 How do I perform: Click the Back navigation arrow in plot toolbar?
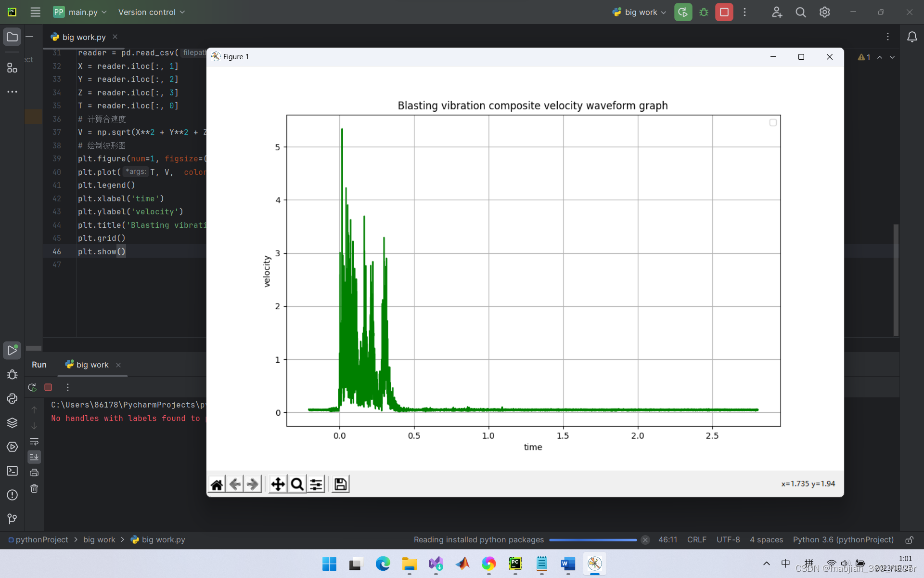235,484
